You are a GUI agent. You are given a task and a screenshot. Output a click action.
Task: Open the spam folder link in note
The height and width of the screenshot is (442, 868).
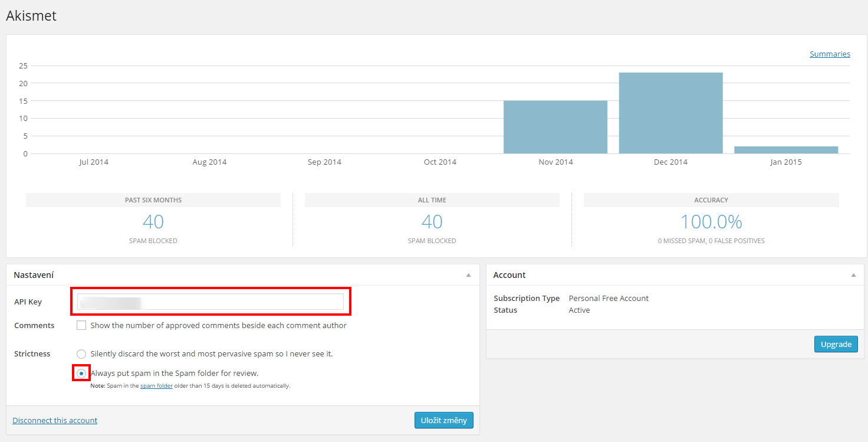(156, 386)
